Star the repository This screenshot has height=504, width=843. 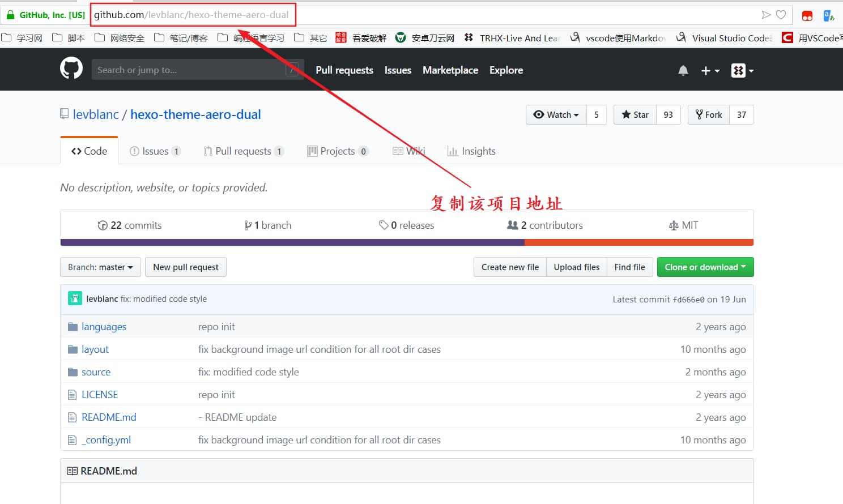[x=635, y=114]
